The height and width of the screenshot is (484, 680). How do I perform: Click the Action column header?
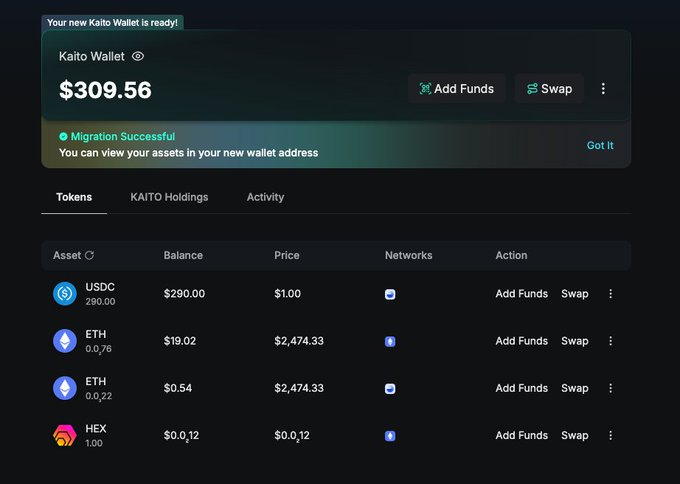pos(511,255)
